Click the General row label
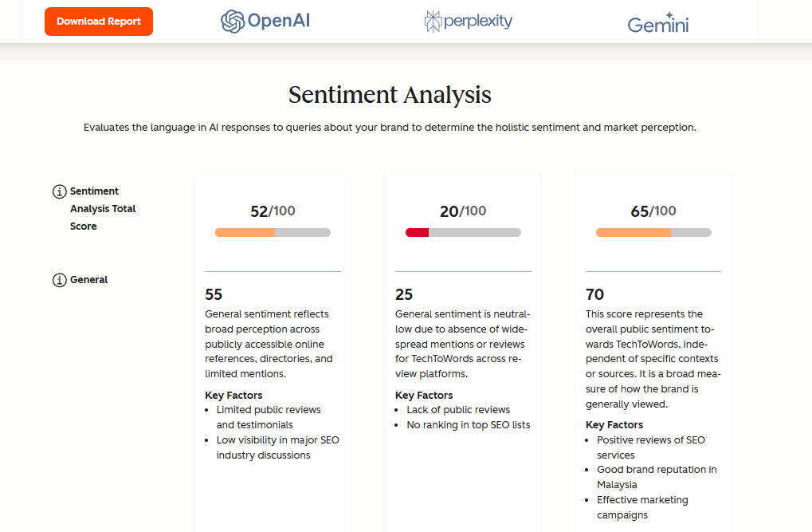Image resolution: width=812 pixels, height=532 pixels. [x=89, y=280]
